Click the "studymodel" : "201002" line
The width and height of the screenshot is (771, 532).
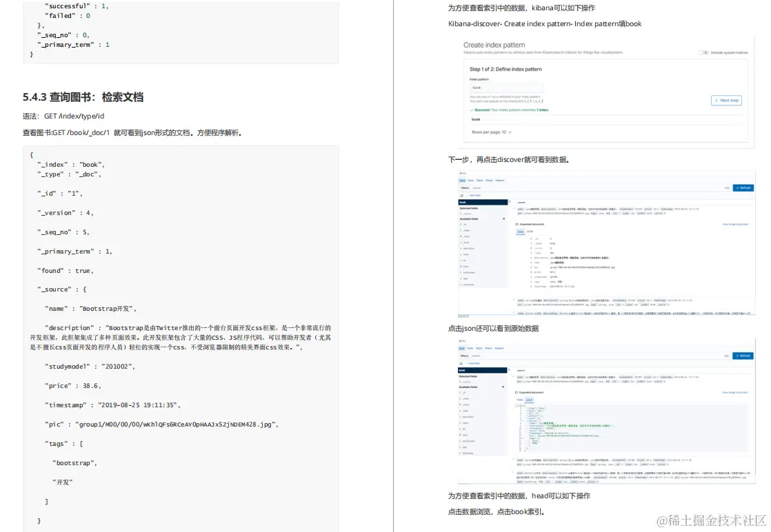[x=90, y=367]
